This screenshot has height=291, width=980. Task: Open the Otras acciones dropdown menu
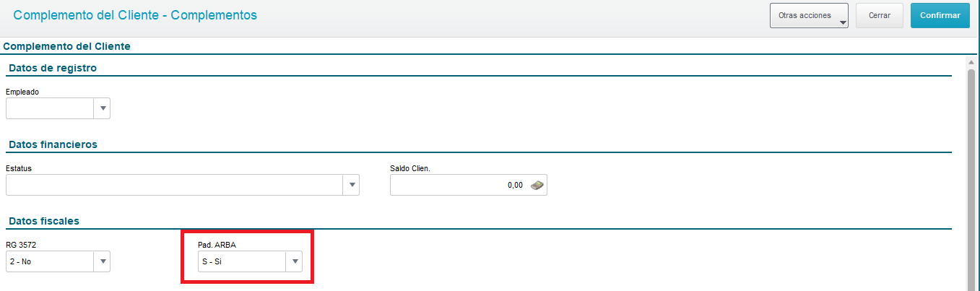809,15
